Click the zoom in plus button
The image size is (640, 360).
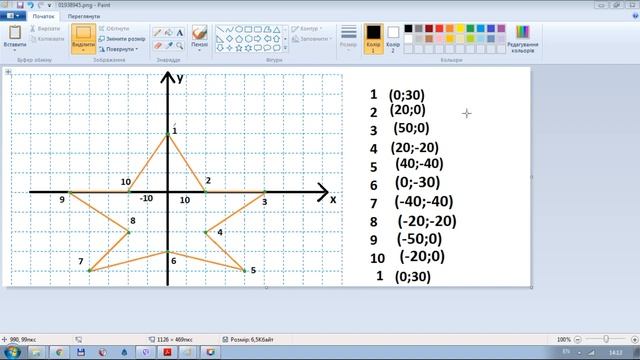(634, 339)
